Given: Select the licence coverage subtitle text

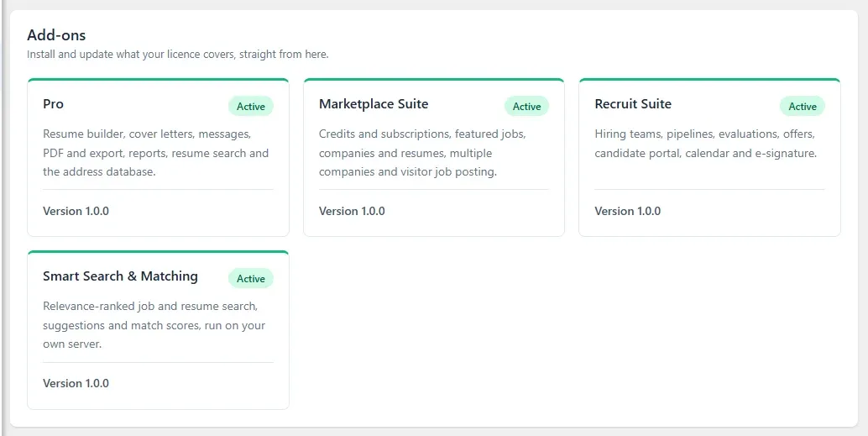Looking at the screenshot, I should (x=178, y=55).
